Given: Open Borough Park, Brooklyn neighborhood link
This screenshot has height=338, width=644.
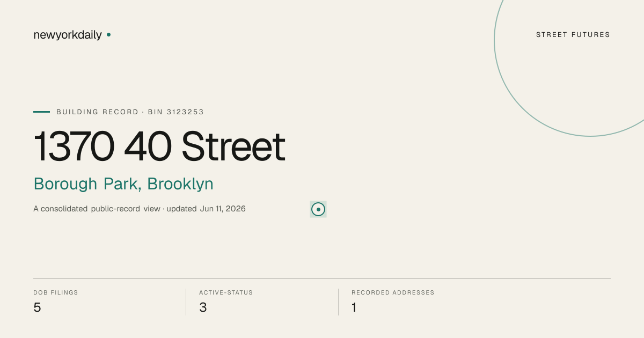Looking at the screenshot, I should pyautogui.click(x=123, y=184).
